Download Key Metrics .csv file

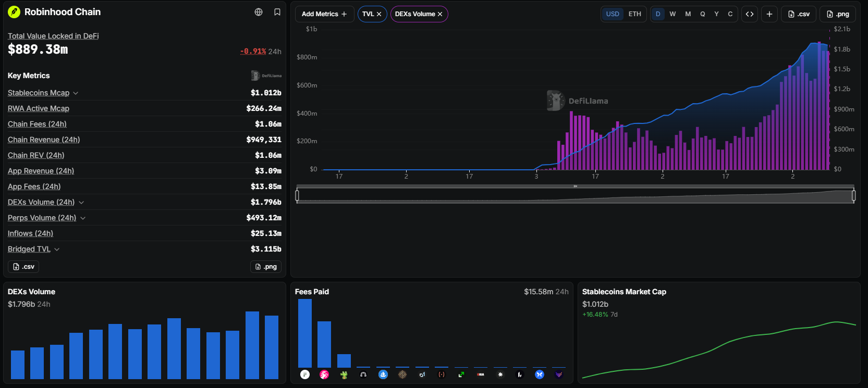tap(23, 267)
